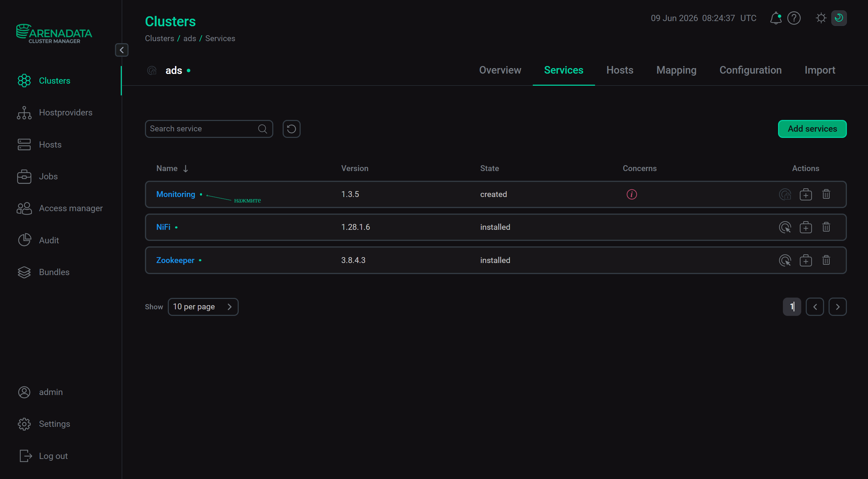The image size is (868, 479).
Task: Click ads in the breadcrumb
Action: (x=190, y=38)
